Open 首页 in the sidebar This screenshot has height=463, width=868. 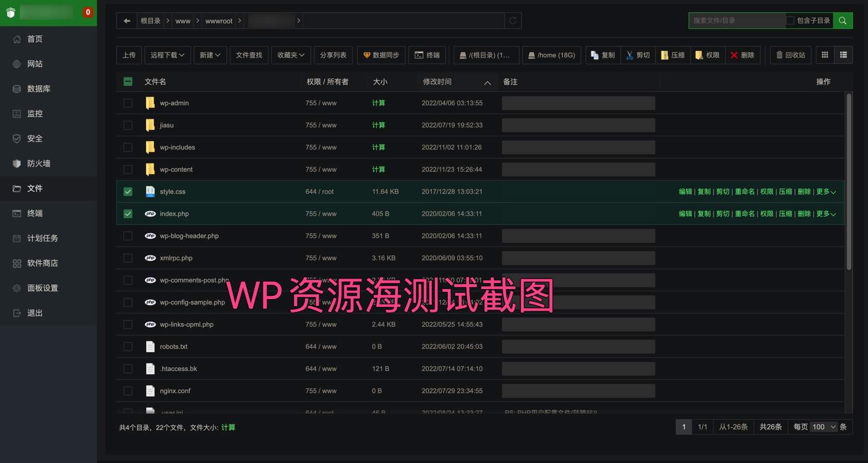pyautogui.click(x=48, y=39)
